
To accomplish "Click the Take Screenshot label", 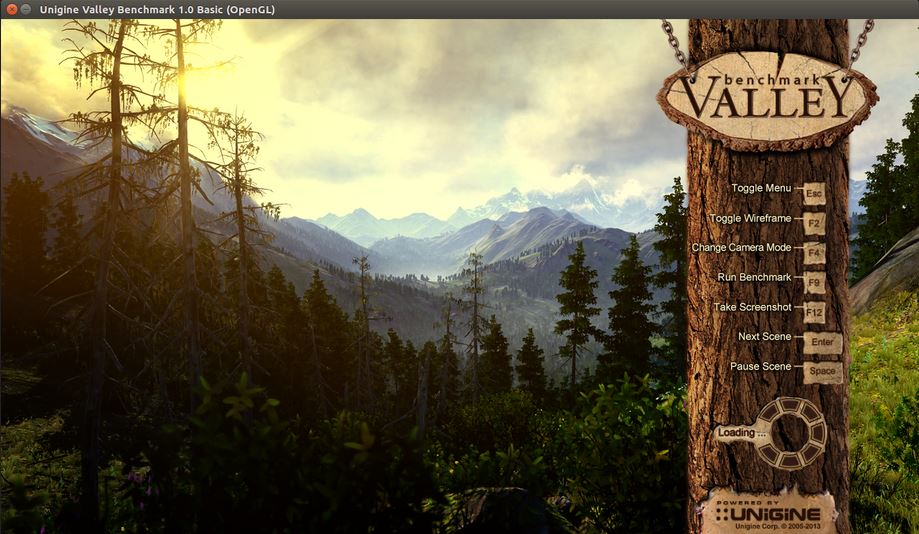I will click(x=753, y=307).
